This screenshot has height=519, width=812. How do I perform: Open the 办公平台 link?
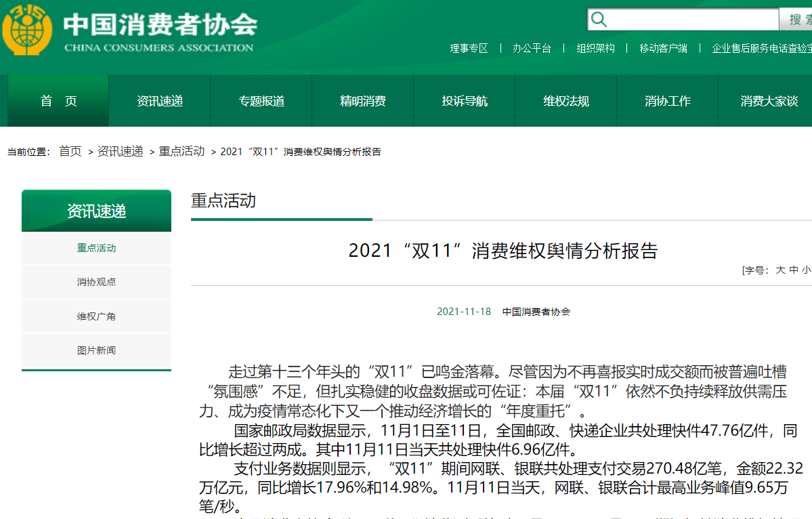click(x=532, y=48)
